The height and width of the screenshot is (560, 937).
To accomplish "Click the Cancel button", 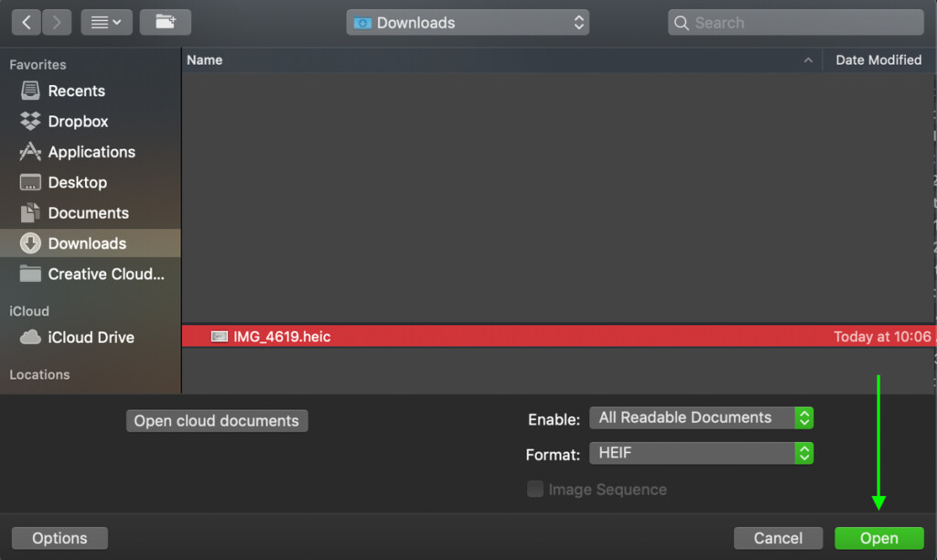I will coord(778,538).
